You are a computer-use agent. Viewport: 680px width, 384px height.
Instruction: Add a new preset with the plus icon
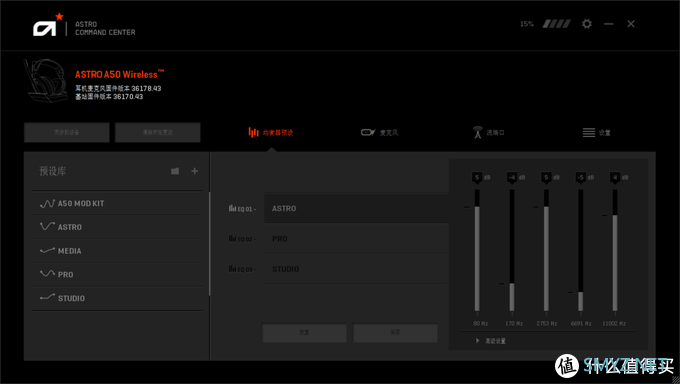(x=195, y=171)
